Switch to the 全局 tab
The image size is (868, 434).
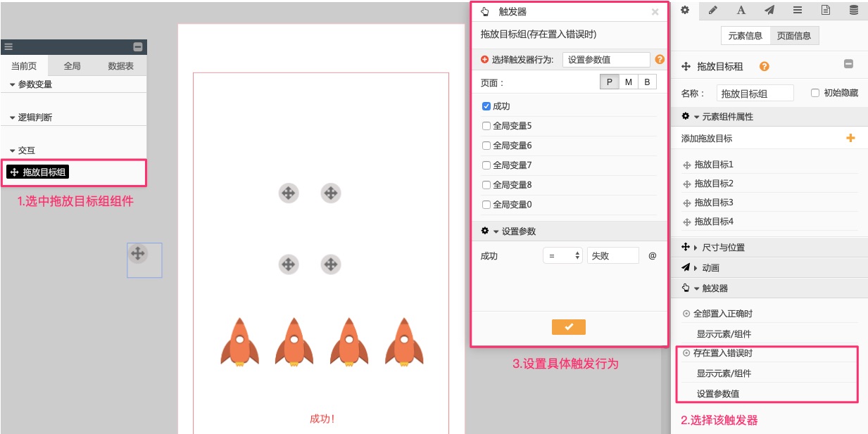[x=72, y=66]
